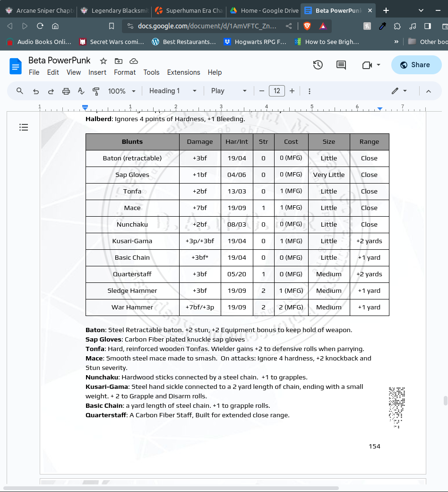Open the Google Docs home icon

16,66
